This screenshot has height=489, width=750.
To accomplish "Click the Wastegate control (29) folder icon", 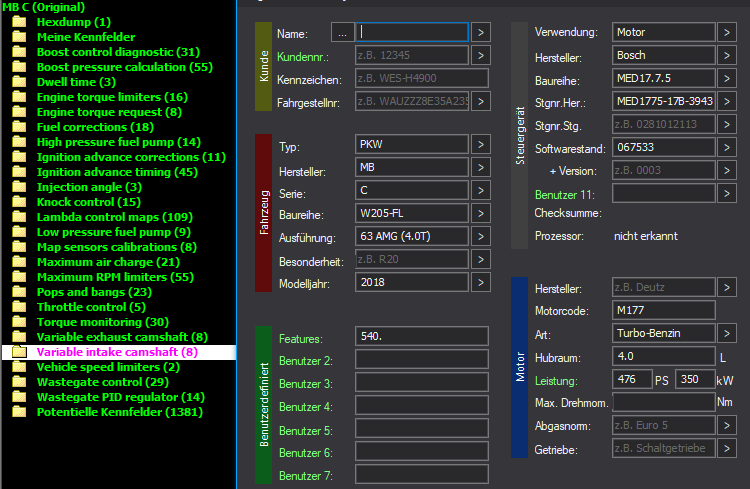I will [x=19, y=382].
